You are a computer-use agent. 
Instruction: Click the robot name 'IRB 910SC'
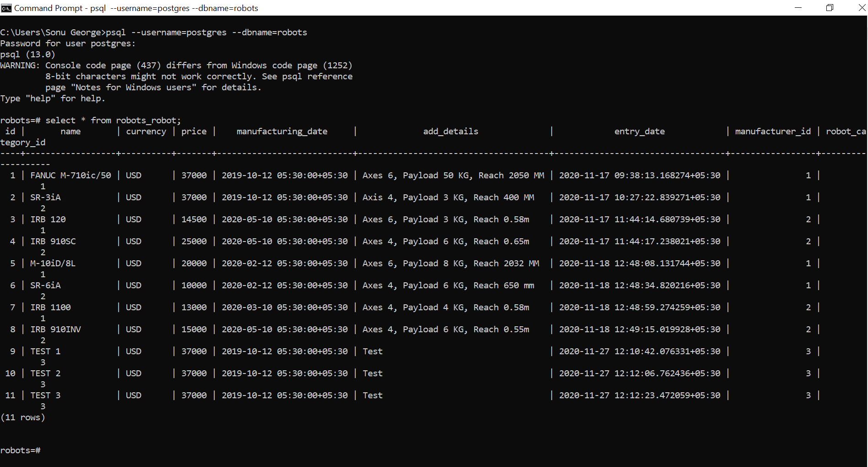[53, 242]
